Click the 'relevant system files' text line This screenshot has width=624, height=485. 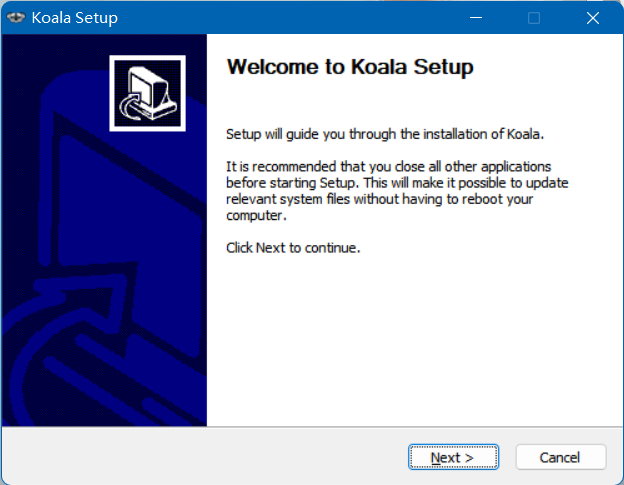(379, 199)
